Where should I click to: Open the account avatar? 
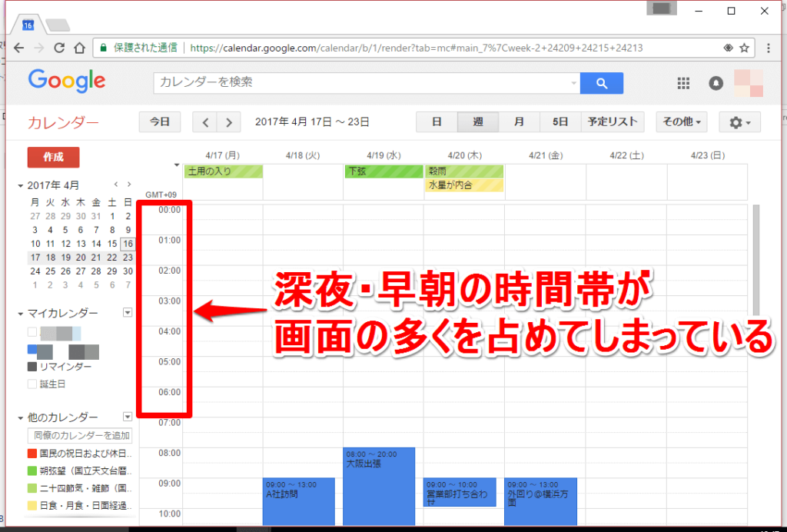(749, 83)
